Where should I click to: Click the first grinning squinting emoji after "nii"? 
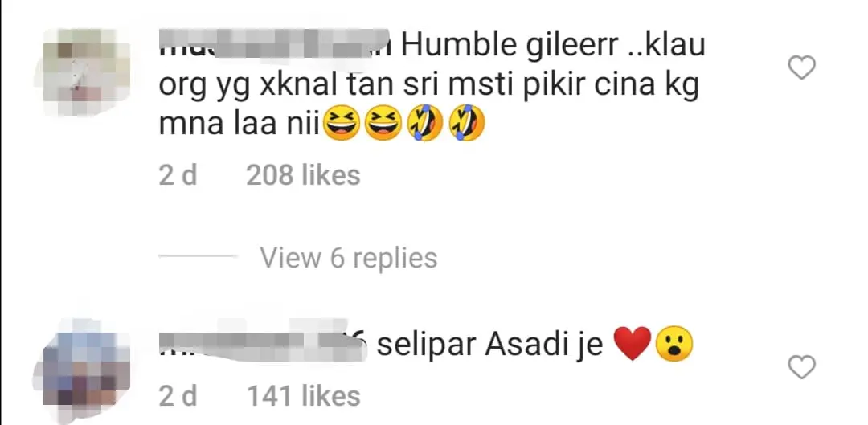pos(342,123)
